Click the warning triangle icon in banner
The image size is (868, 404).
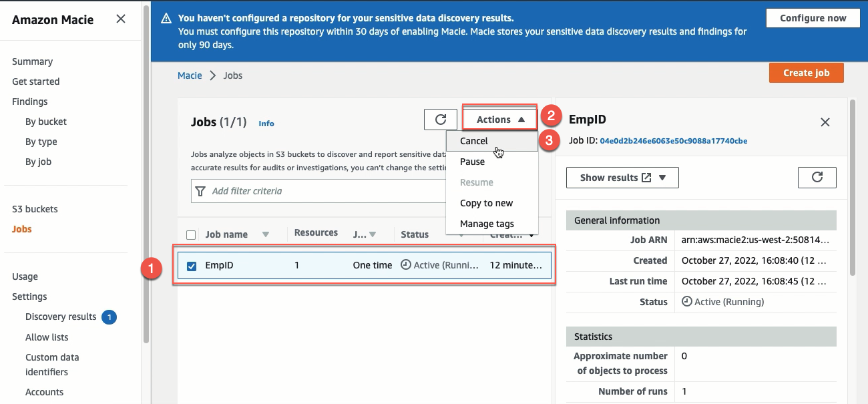click(167, 19)
